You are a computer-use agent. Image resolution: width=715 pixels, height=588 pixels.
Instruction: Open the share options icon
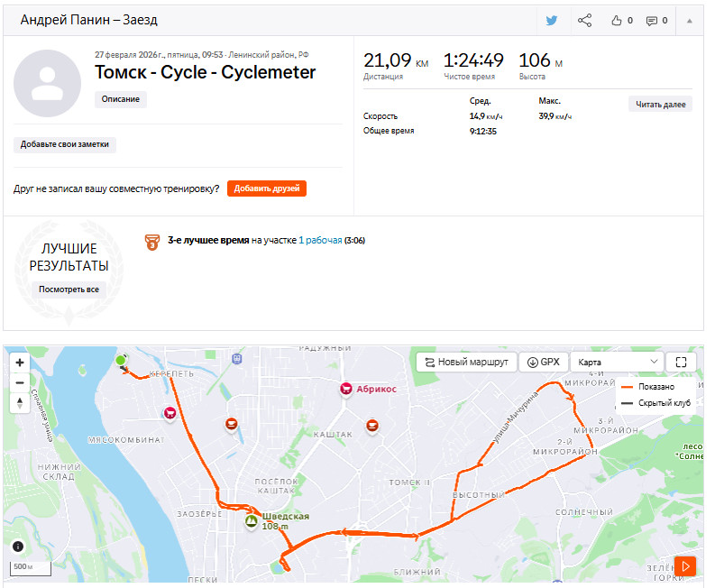point(584,21)
